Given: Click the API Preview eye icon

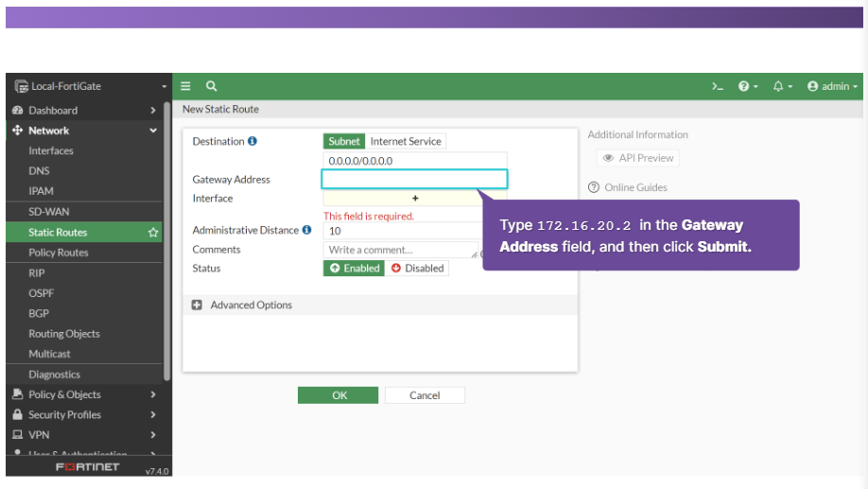Looking at the screenshot, I should 608,158.
